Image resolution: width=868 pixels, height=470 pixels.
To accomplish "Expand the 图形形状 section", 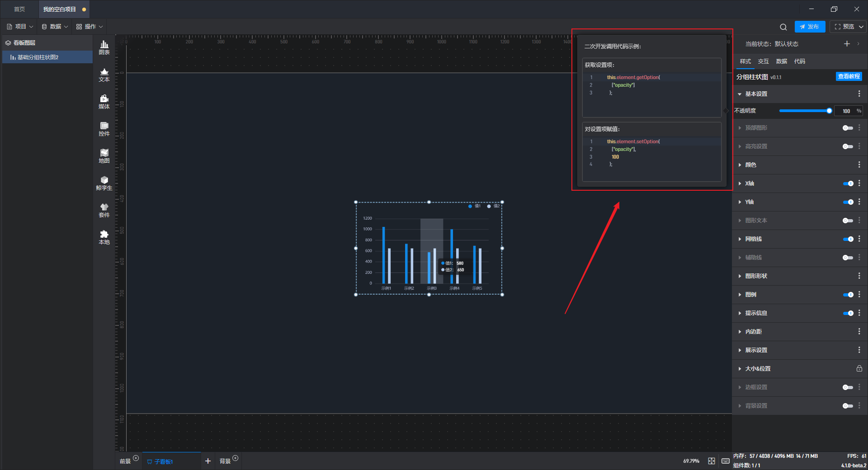I will point(740,276).
